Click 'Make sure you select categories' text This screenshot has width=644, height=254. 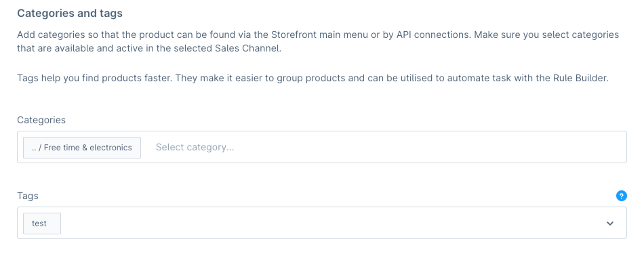click(x=546, y=35)
